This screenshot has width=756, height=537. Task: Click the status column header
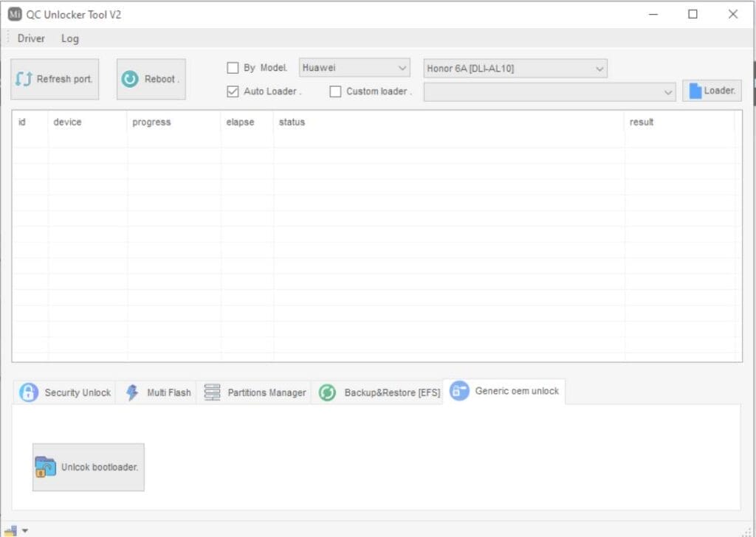click(x=292, y=122)
